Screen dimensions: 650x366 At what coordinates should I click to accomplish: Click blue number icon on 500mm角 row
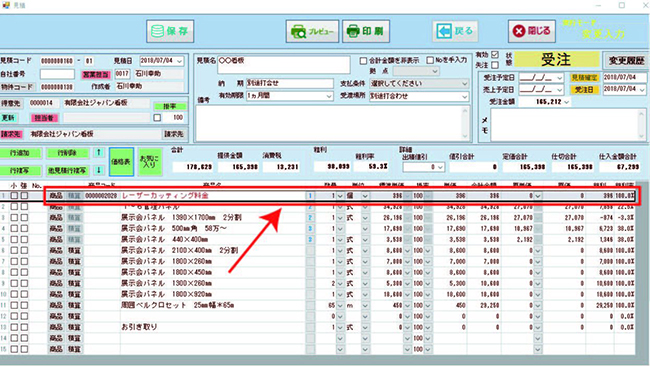[310, 228]
